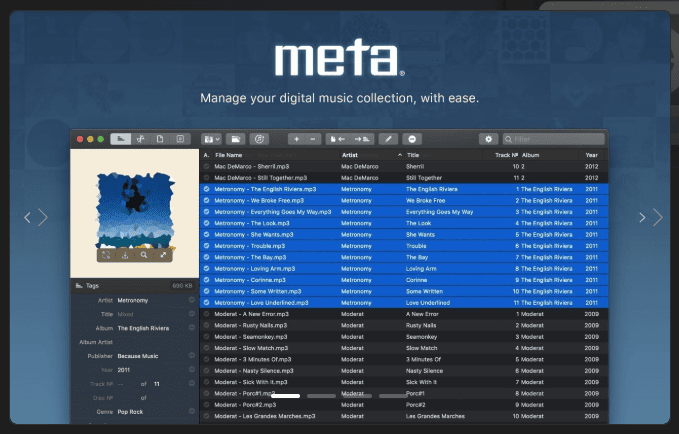Focus the Filter search field
The height and width of the screenshot is (434, 679).
(553, 139)
